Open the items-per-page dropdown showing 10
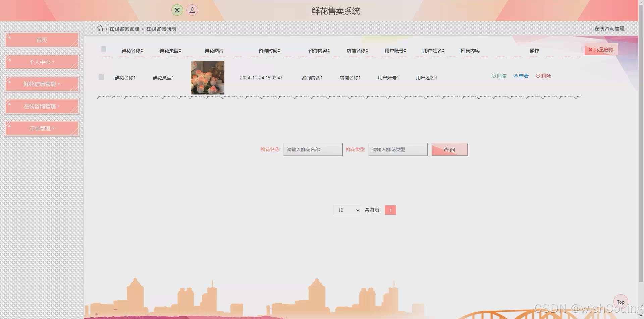Image resolution: width=644 pixels, height=319 pixels. pos(347,210)
